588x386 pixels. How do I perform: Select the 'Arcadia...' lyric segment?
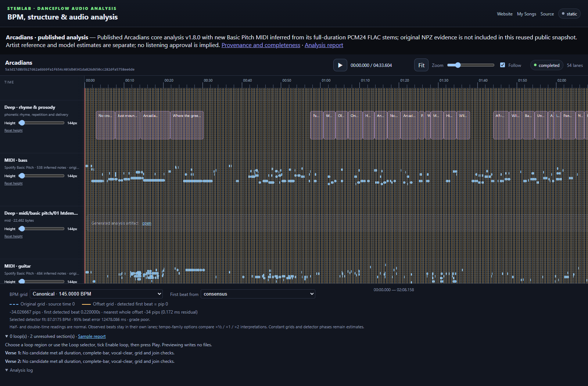pos(155,125)
